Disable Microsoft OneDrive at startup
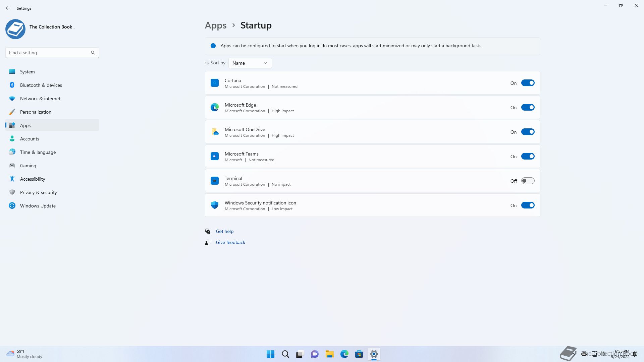The width and height of the screenshot is (644, 362). click(528, 132)
